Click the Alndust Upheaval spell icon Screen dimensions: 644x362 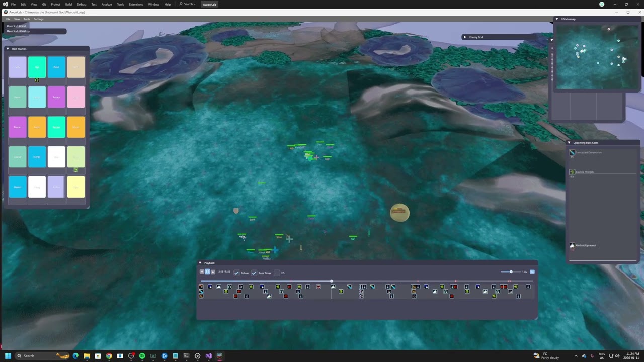pos(572,245)
